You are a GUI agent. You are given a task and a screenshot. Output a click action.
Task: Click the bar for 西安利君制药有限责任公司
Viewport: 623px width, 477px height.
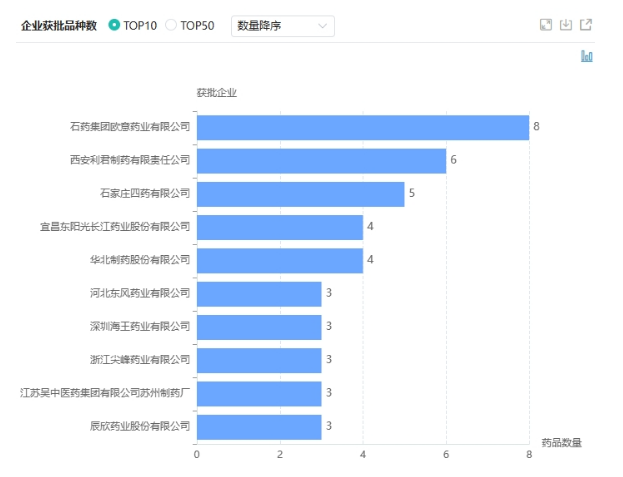[x=321, y=161]
